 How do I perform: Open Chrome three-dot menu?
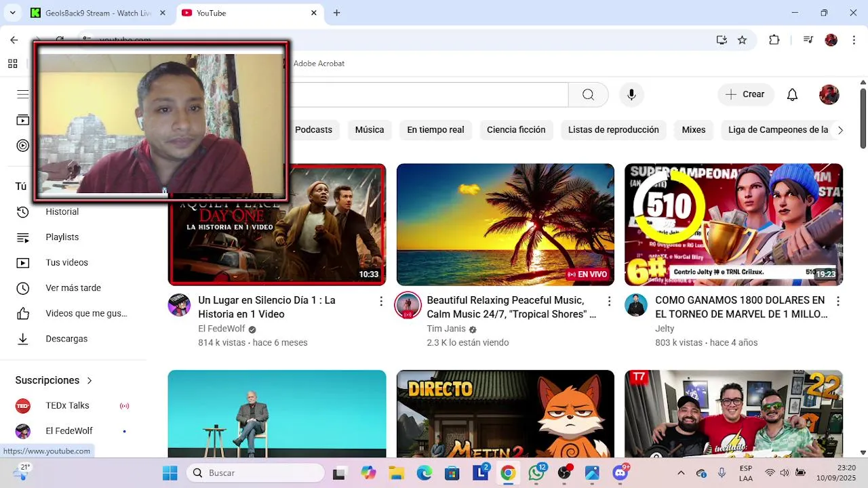point(853,40)
